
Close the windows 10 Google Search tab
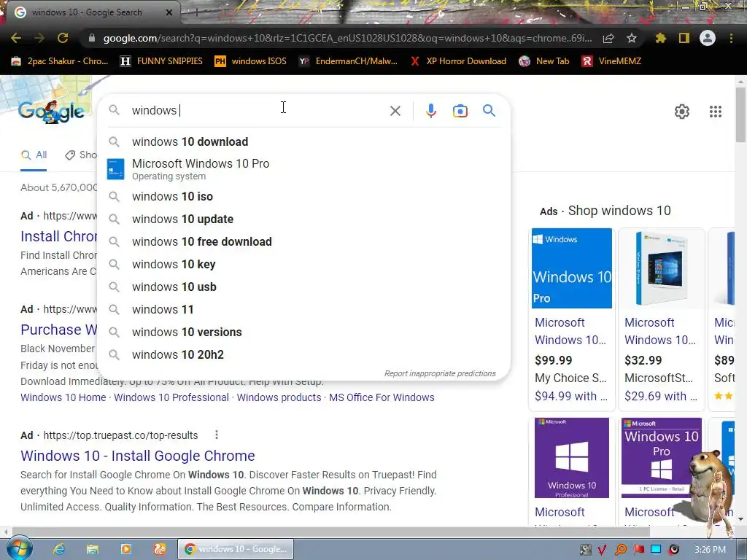(169, 12)
